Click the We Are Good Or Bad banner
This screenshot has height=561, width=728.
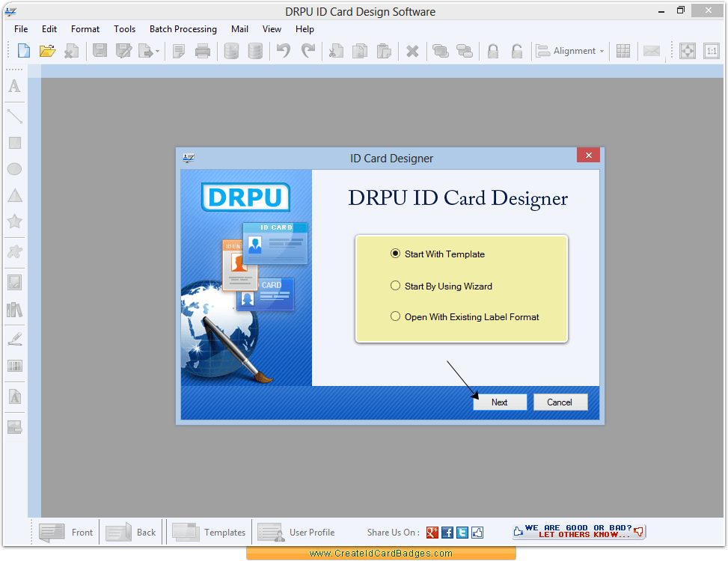[579, 531]
